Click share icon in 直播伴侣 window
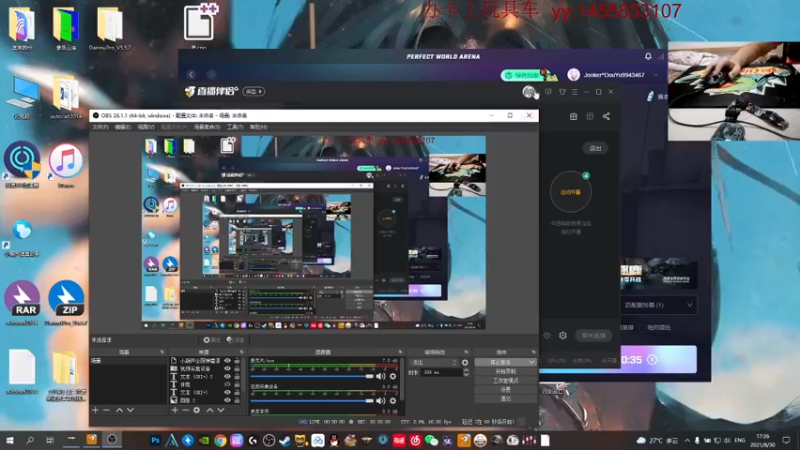 (x=606, y=116)
